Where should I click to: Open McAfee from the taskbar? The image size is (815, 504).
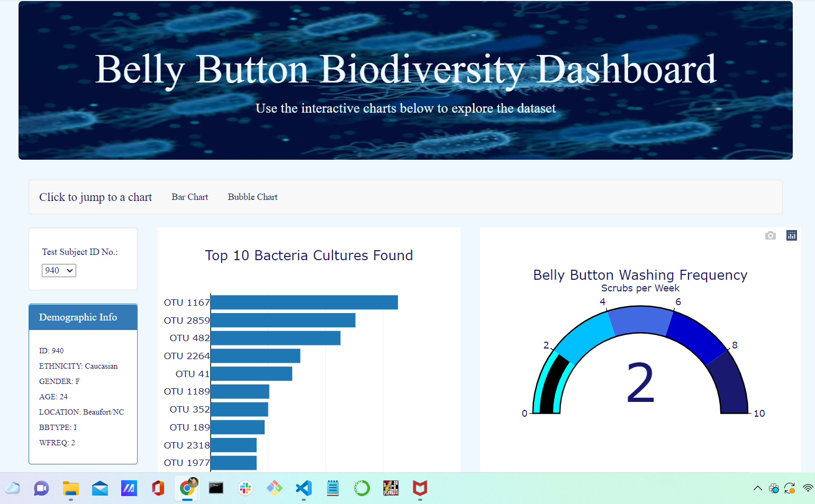(420, 488)
